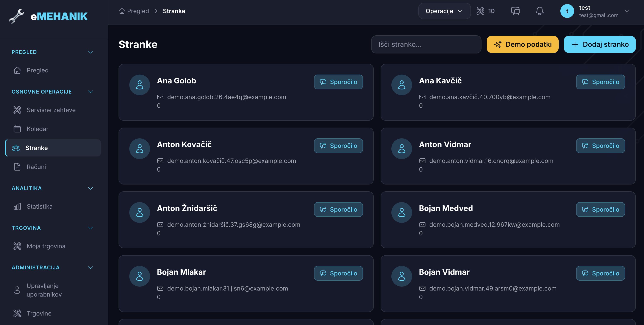Click the eMEHANIK wrench logo
Viewport: 644px width, 325px height.
tap(17, 16)
